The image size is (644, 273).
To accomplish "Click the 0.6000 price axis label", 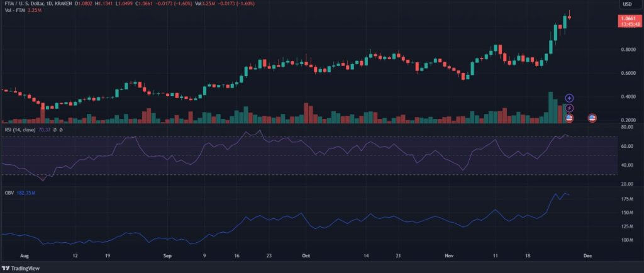I will [627, 74].
